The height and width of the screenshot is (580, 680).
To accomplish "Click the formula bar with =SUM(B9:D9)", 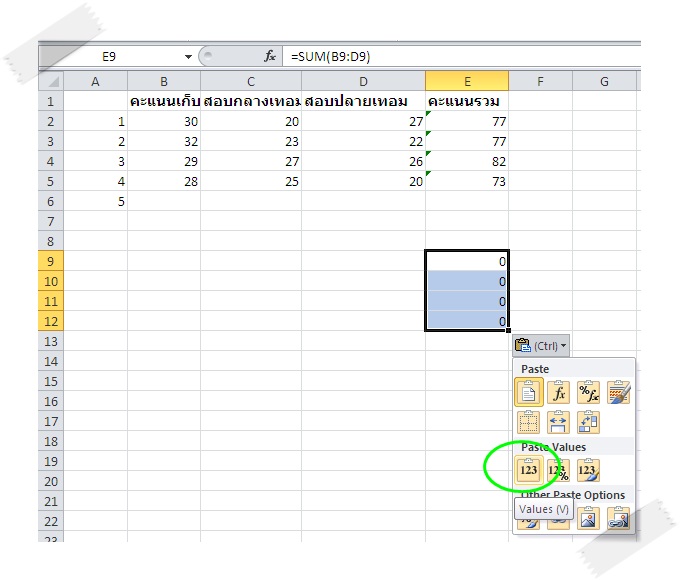I will 461,57.
